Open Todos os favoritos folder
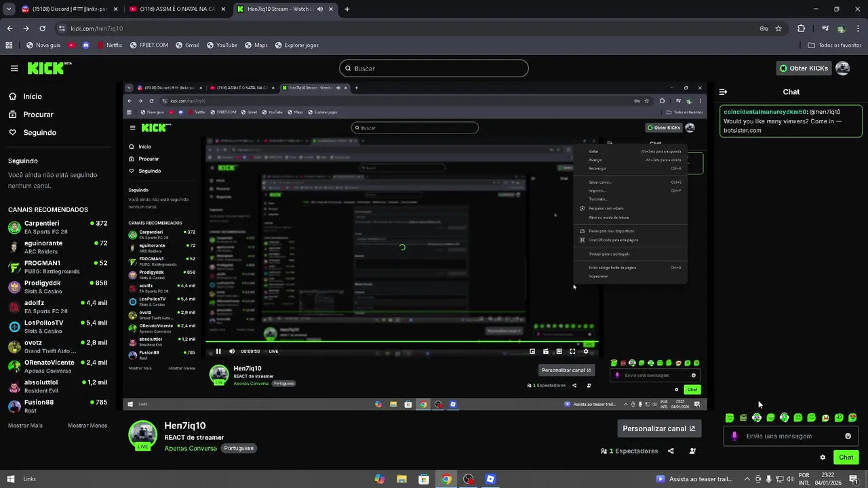This screenshot has height=488, width=868. tap(835, 45)
